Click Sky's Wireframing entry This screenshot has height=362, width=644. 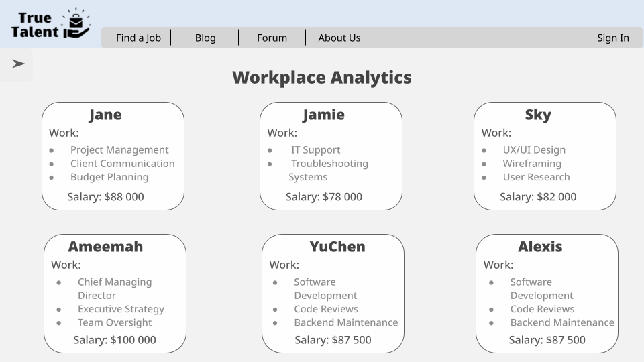pos(532,164)
